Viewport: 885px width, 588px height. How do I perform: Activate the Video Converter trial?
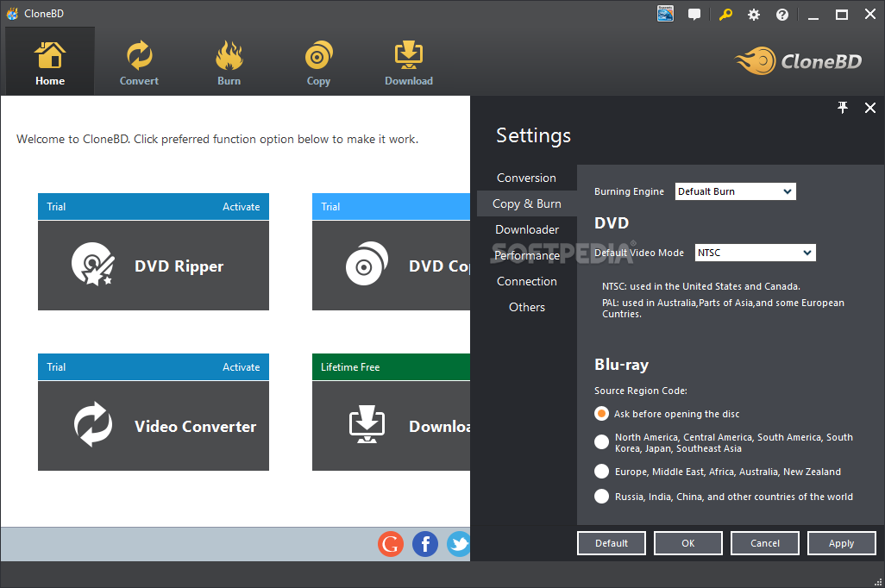coord(241,366)
